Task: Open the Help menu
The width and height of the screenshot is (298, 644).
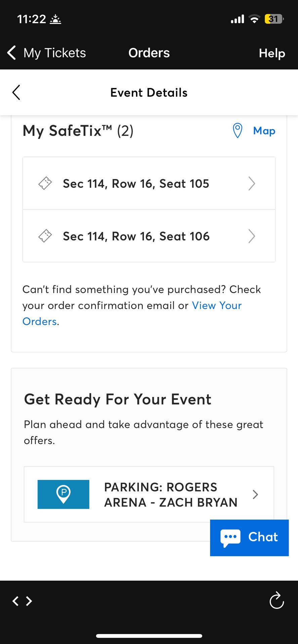Action: pos(272,53)
